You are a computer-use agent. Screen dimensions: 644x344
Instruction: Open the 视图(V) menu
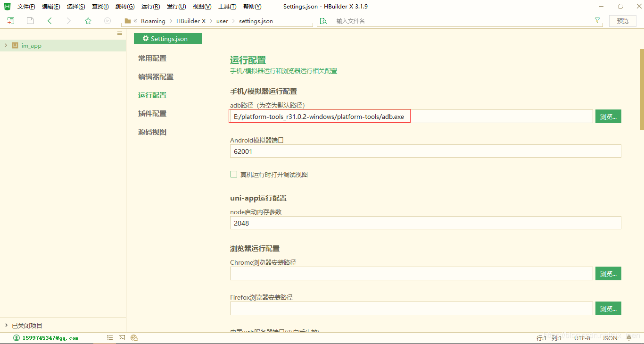point(202,7)
